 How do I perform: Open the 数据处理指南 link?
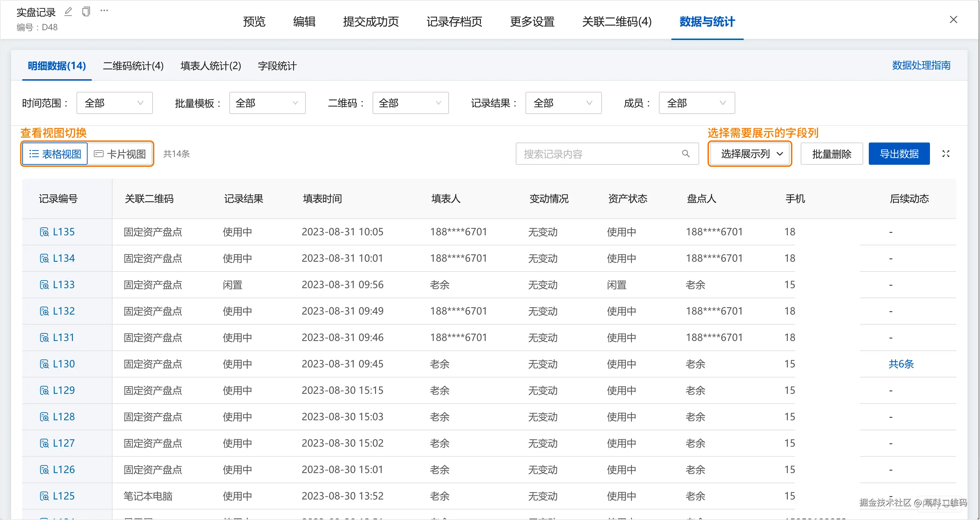click(x=921, y=65)
